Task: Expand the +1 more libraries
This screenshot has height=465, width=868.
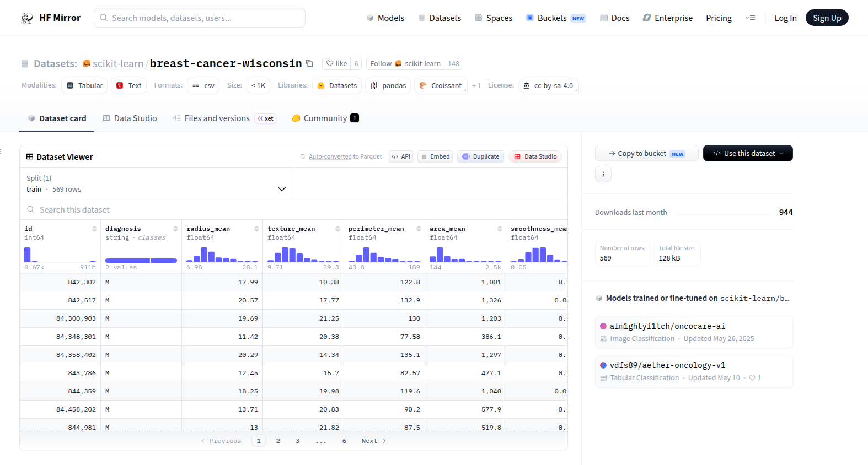Action: [476, 85]
